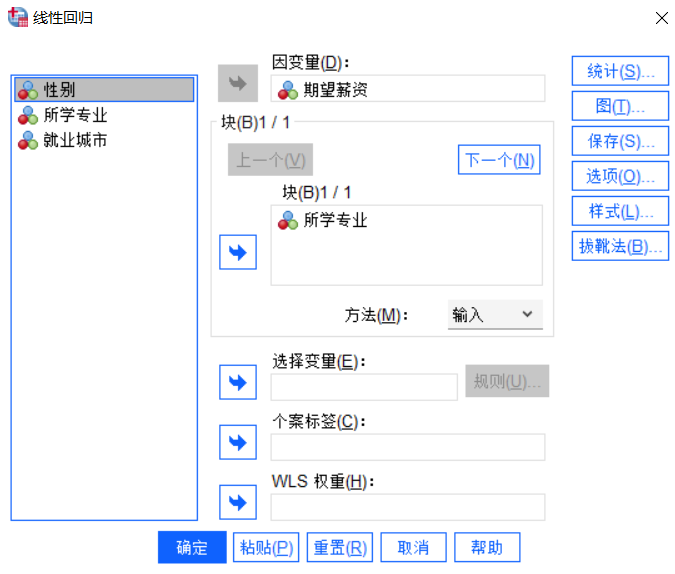Click the arrow button beside 因变量 field

(x=238, y=83)
